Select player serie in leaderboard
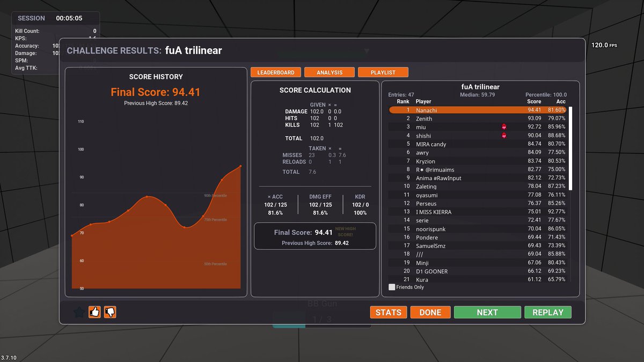Image resolution: width=644 pixels, height=362 pixels. click(x=478, y=220)
